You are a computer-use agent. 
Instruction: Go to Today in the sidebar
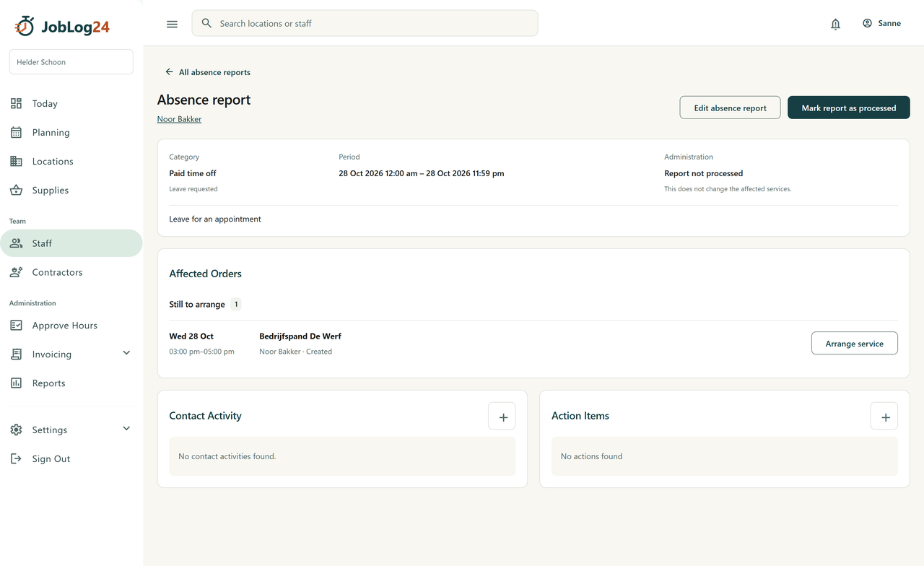click(x=71, y=103)
